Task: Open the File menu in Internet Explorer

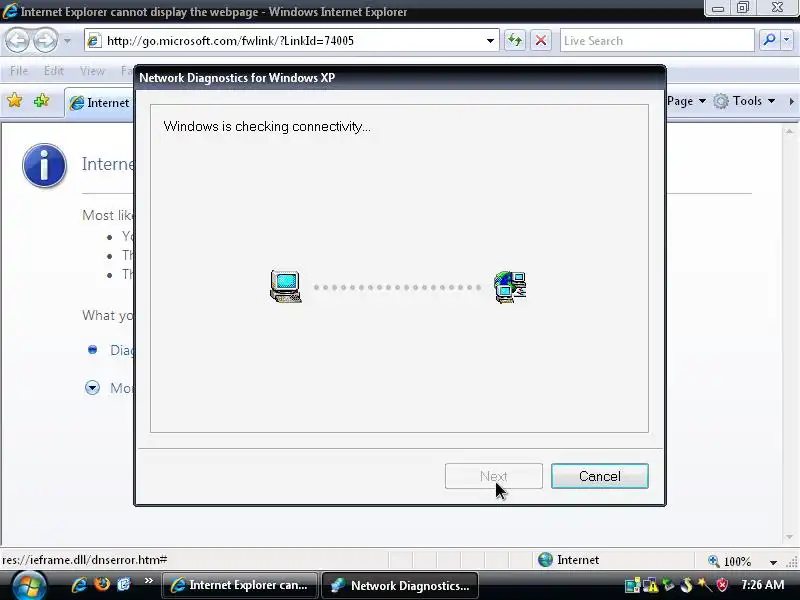Action: [19, 71]
